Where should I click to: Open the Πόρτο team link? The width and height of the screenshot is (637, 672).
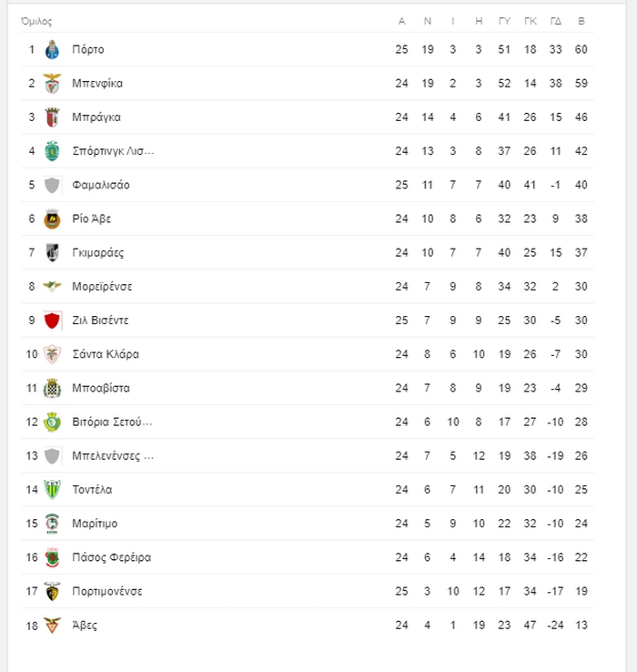click(88, 50)
